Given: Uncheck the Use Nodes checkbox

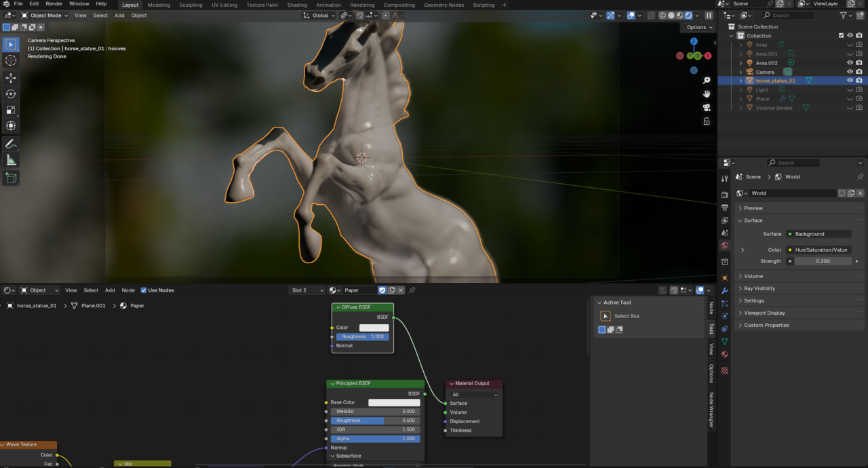Looking at the screenshot, I should pyautogui.click(x=144, y=290).
